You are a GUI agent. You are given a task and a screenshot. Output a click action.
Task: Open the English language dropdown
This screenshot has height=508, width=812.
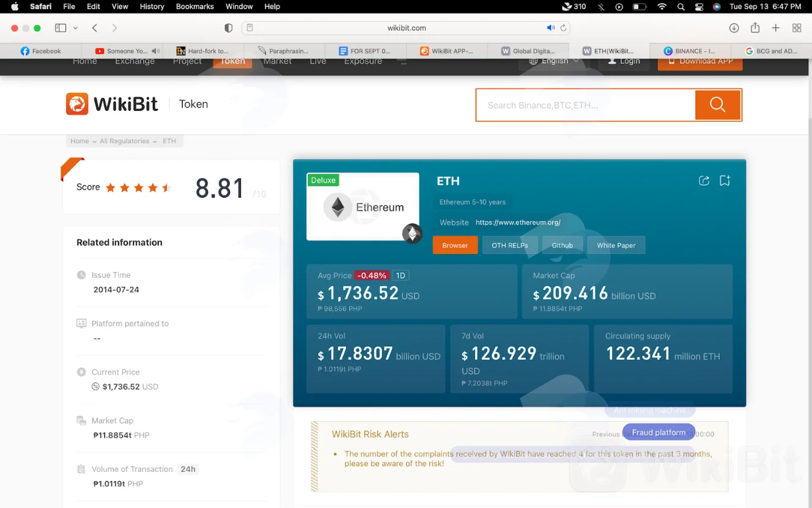(553, 61)
